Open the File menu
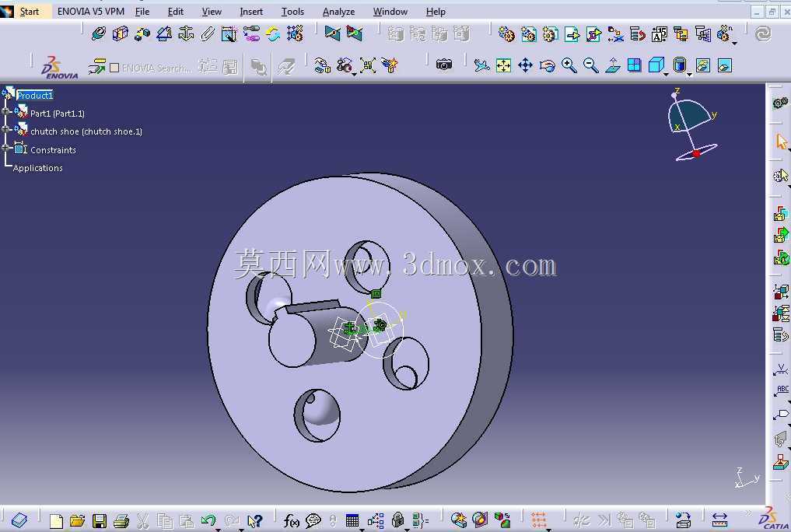This screenshot has height=532, width=791. point(142,12)
